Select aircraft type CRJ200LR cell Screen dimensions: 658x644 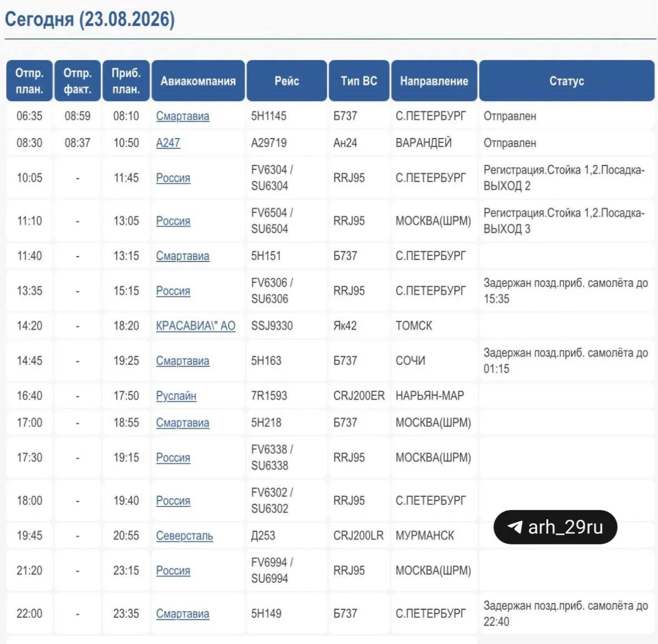(x=358, y=536)
